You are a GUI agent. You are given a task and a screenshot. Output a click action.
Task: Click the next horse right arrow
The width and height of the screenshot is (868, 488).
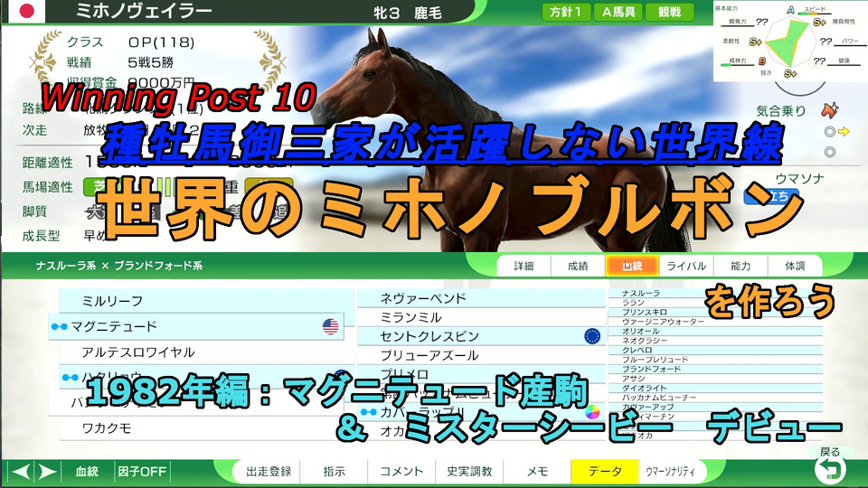coord(47,472)
